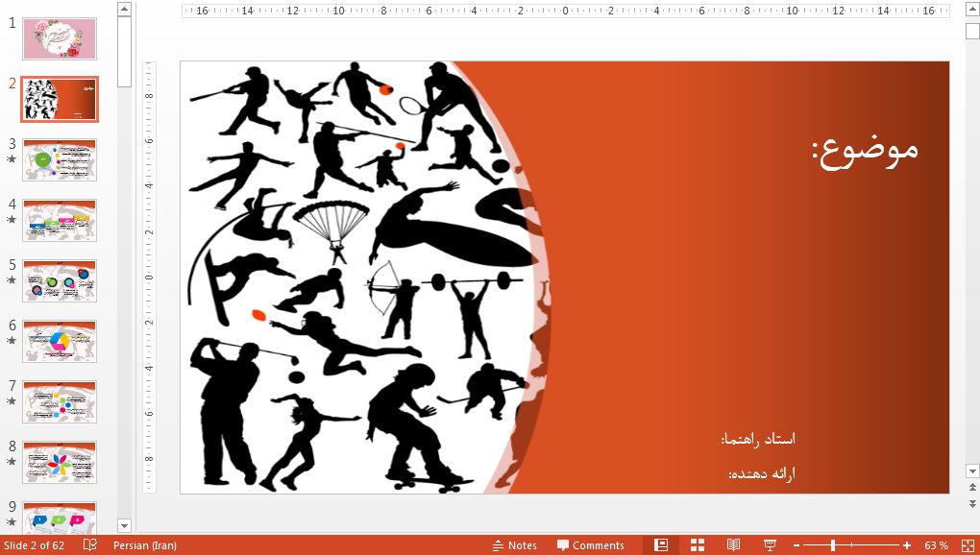Switch to Normal view in status bar
Image resolution: width=980 pixels, height=555 pixels.
(x=661, y=545)
